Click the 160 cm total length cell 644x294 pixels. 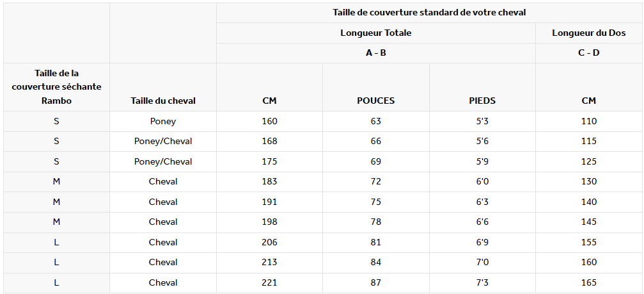[269, 121]
